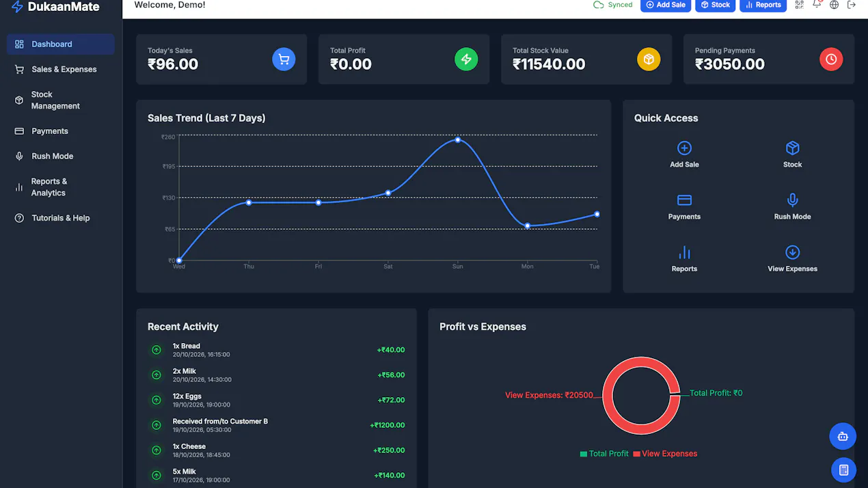The width and height of the screenshot is (868, 488).
Task: Click the Stock button in the header
Action: [715, 5]
